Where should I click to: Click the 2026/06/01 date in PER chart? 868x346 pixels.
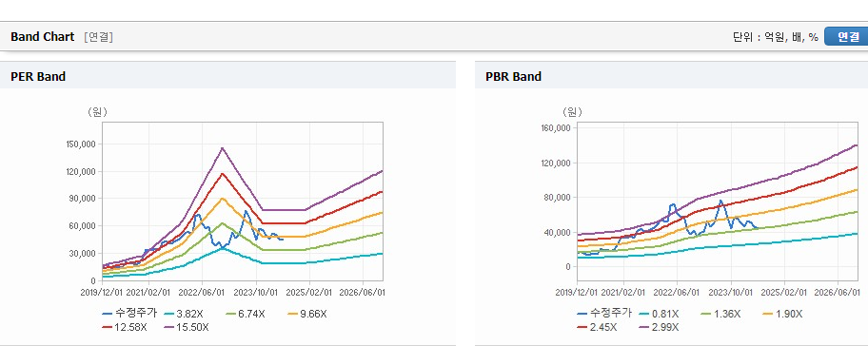364,292
